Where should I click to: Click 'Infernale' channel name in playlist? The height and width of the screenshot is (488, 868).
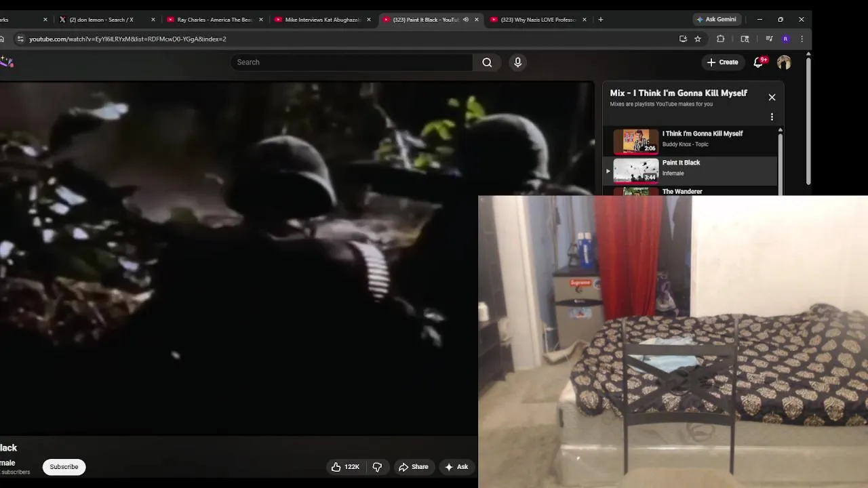[x=673, y=174]
